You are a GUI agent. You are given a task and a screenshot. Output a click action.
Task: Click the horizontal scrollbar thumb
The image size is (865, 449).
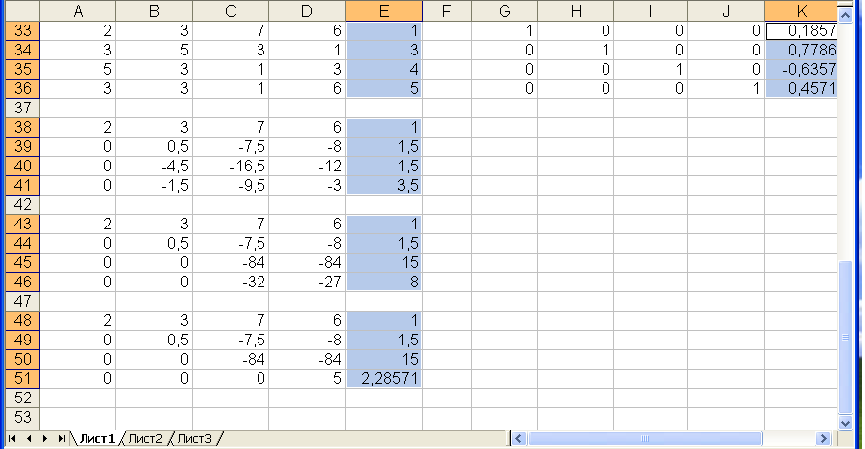pos(644,439)
